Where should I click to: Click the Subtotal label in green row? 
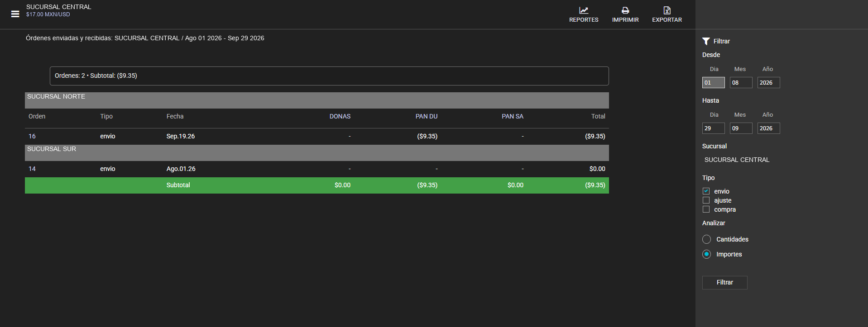click(178, 185)
